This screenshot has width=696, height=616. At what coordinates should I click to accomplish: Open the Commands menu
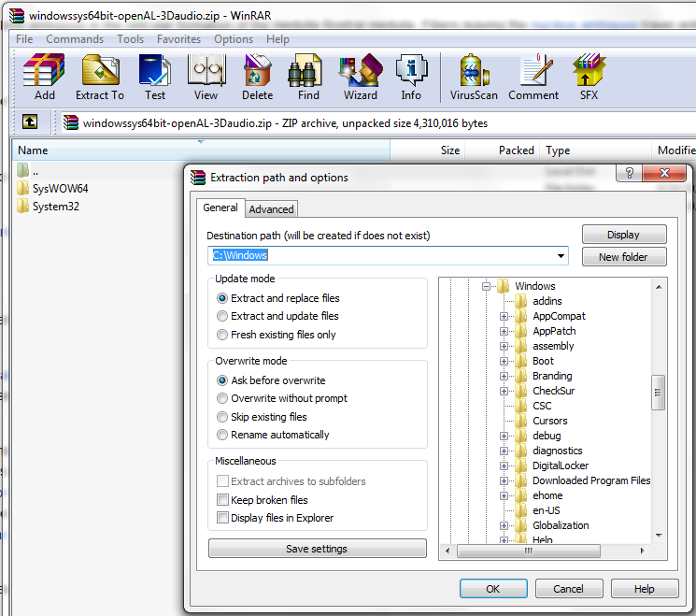coord(75,39)
